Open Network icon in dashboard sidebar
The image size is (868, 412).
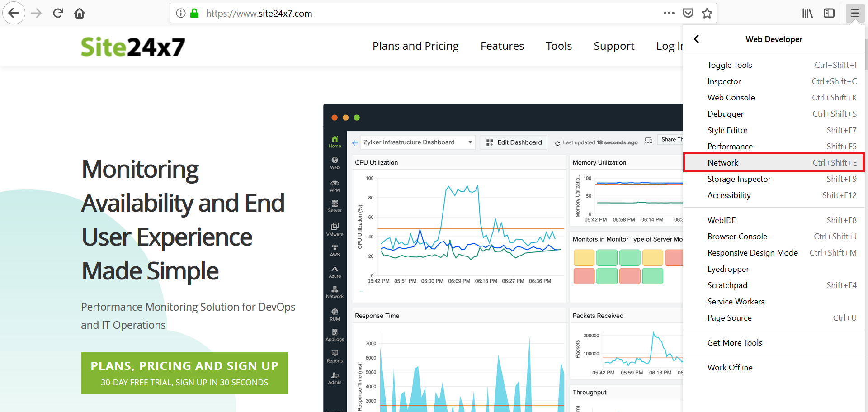(335, 292)
